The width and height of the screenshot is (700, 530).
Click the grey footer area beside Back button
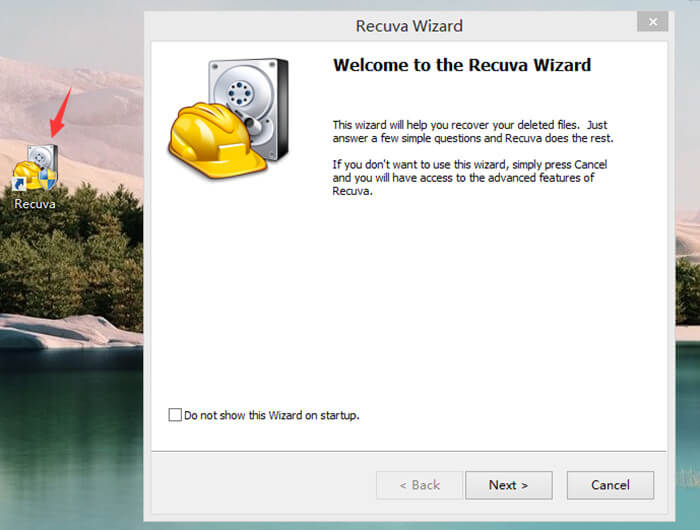tap(260, 485)
